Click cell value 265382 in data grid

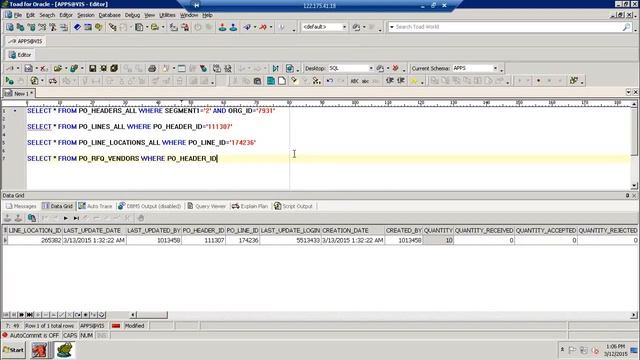[x=35, y=240]
